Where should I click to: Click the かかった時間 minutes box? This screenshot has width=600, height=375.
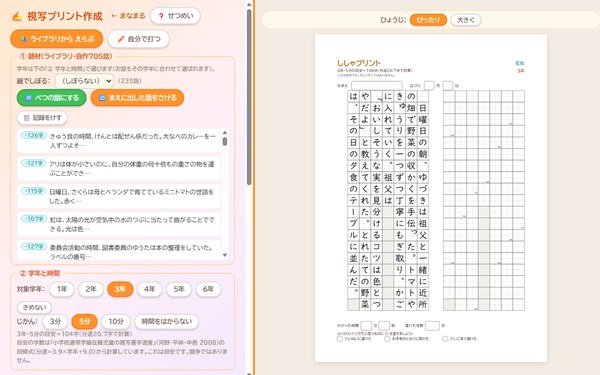point(366,326)
